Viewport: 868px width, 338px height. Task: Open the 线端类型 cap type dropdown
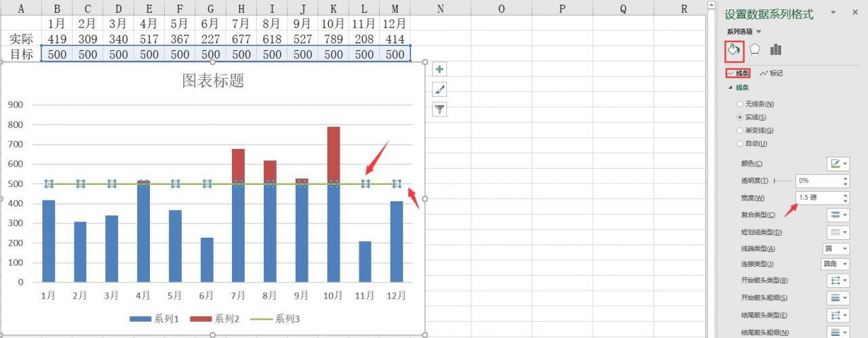click(836, 249)
